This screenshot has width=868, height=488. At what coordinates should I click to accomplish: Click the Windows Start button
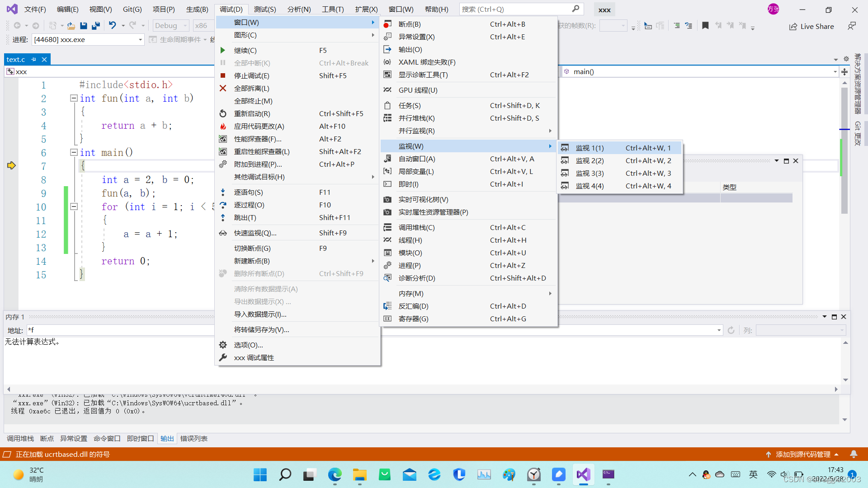coord(260,474)
